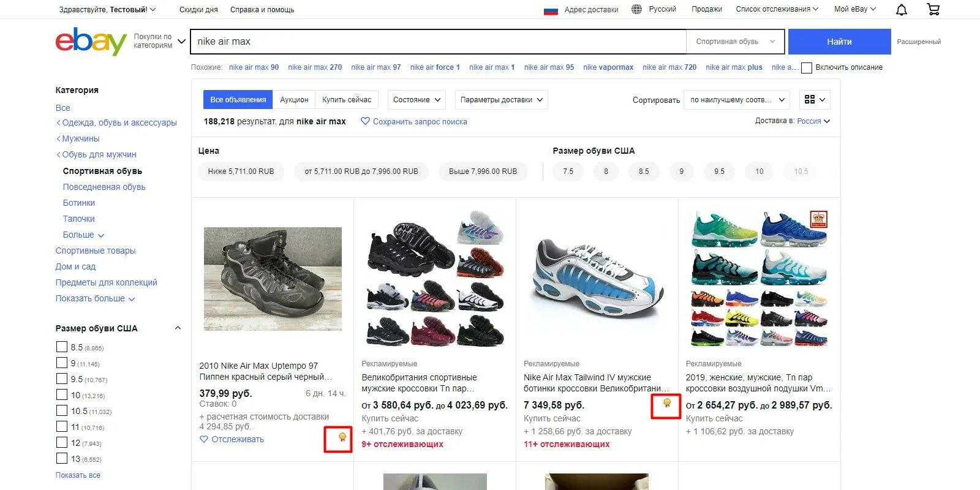Screen dimensions: 980x490
Task: Expand Показать больше categories
Action: 95,298
